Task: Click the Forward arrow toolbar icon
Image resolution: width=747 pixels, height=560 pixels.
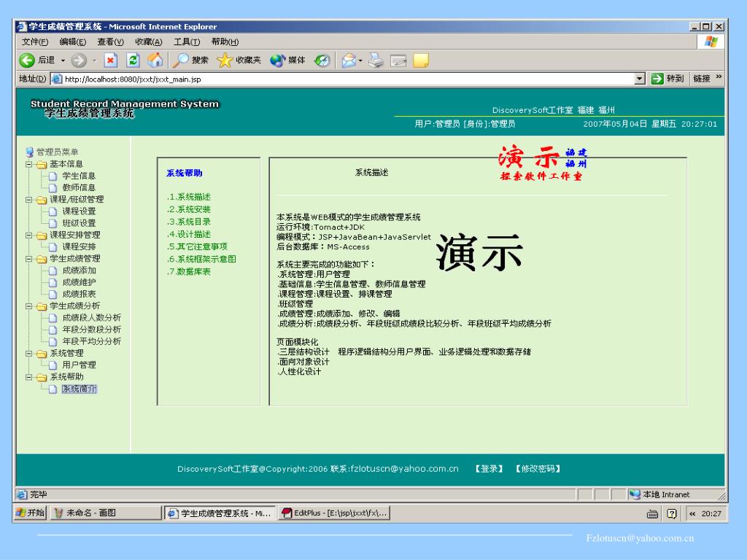Action: [79, 60]
